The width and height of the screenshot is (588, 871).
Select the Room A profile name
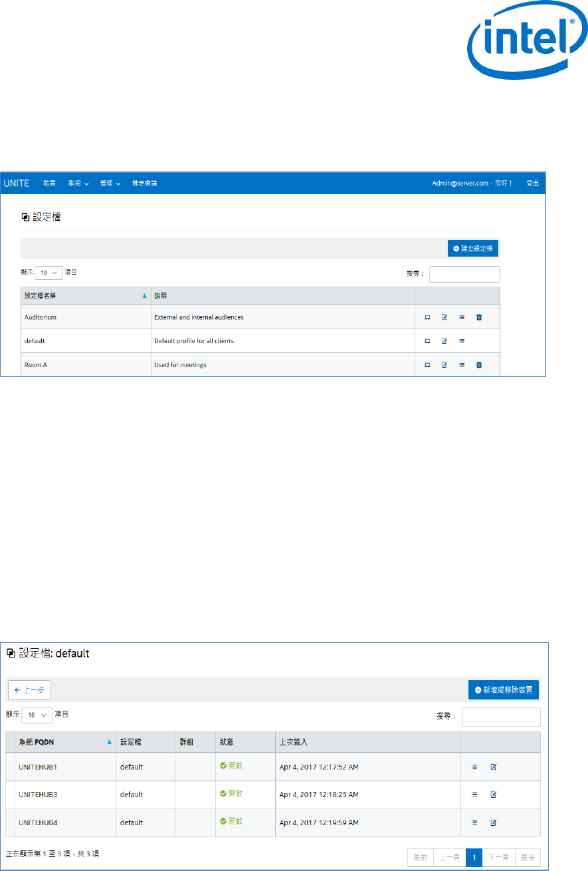pos(37,364)
